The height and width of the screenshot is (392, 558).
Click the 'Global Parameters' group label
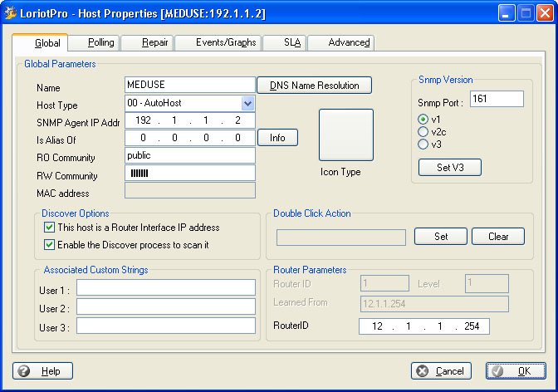point(60,64)
